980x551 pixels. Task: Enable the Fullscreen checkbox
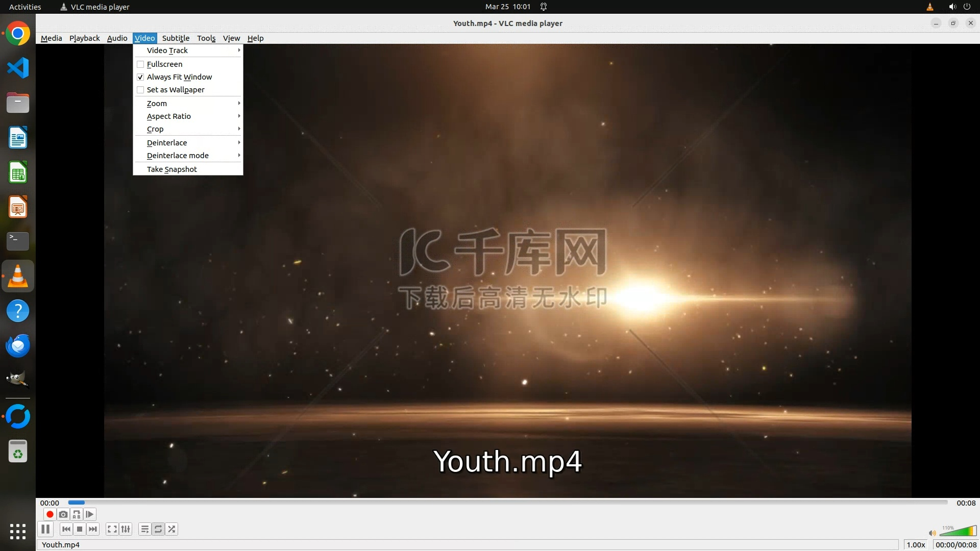point(140,64)
